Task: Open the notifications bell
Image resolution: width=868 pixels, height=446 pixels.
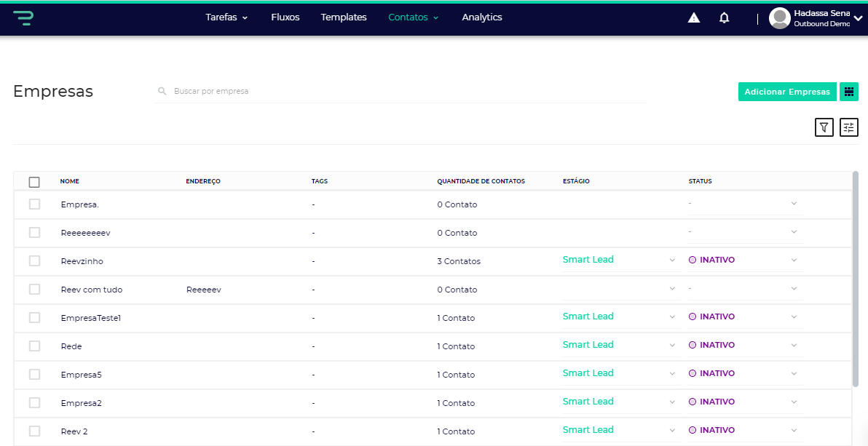Action: tap(724, 17)
